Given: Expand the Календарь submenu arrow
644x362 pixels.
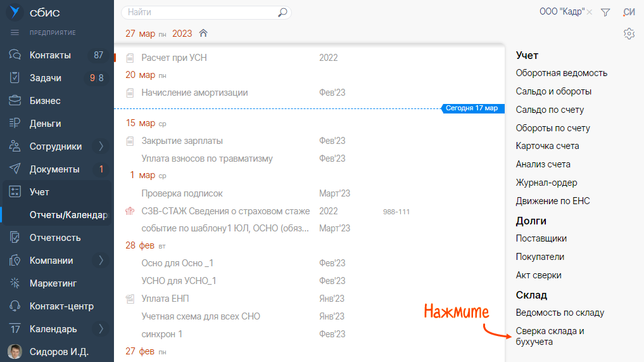Looking at the screenshot, I should coord(101,329).
